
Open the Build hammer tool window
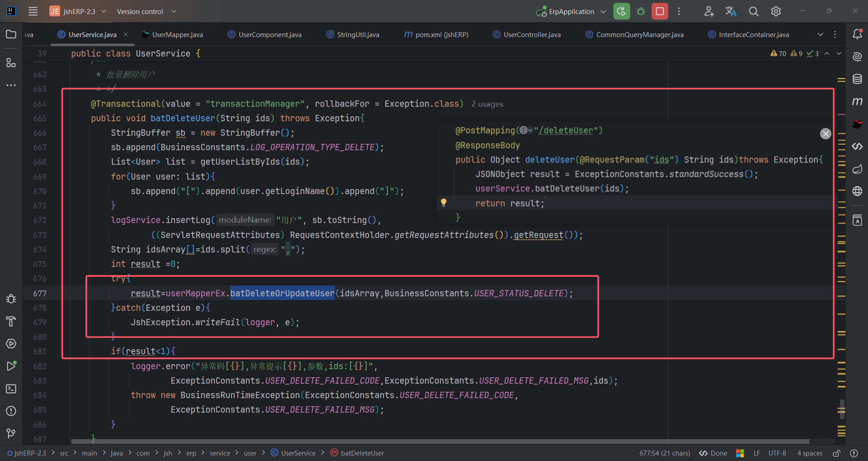coord(11,322)
